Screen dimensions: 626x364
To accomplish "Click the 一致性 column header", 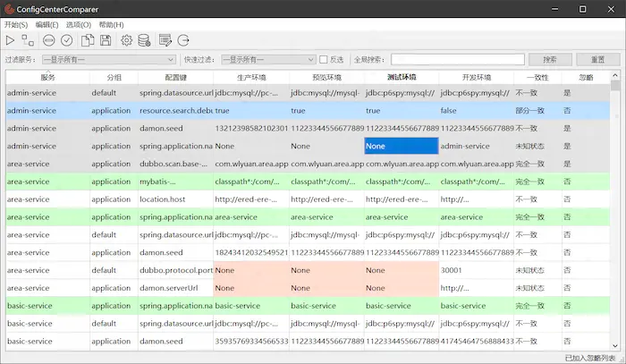I will pos(537,78).
